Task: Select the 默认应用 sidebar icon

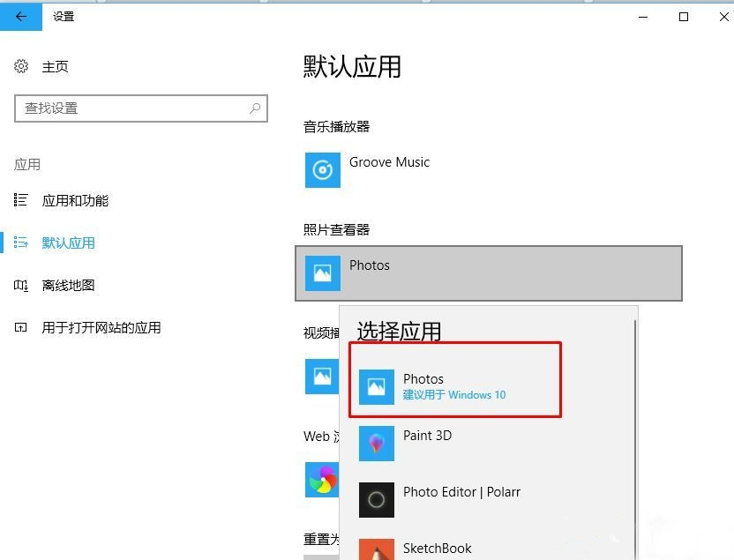Action: point(20,243)
